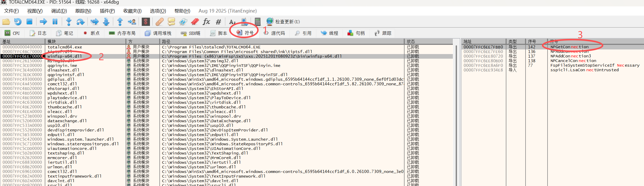The image size is (644, 186).
Task: Switch to the 笔记 notes tab
Action: (65, 33)
